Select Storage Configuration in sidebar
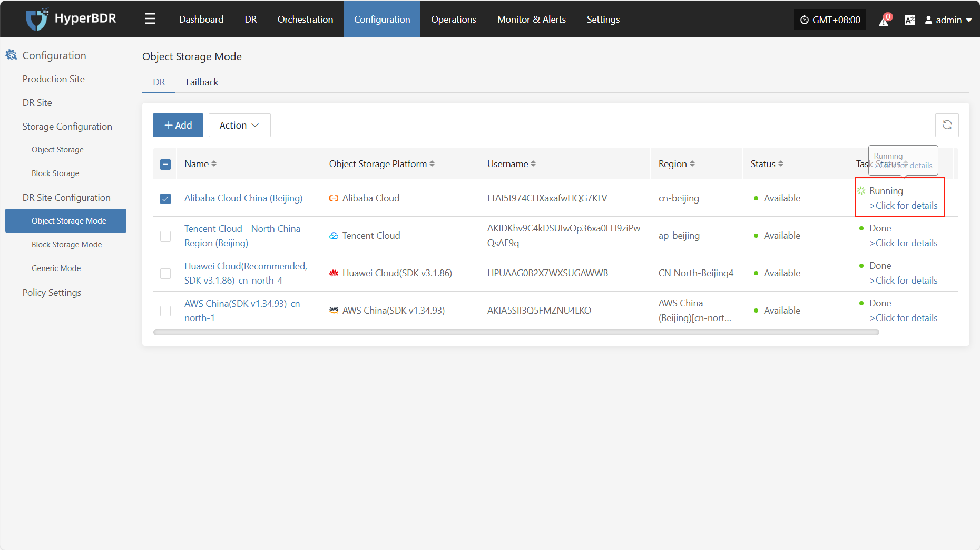The image size is (980, 550). point(67,127)
